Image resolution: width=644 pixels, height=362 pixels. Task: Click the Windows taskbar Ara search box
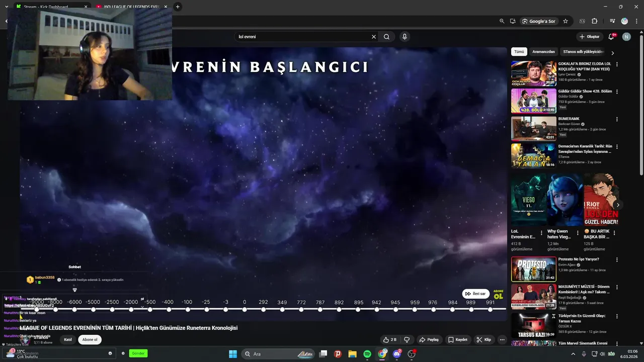point(278,354)
